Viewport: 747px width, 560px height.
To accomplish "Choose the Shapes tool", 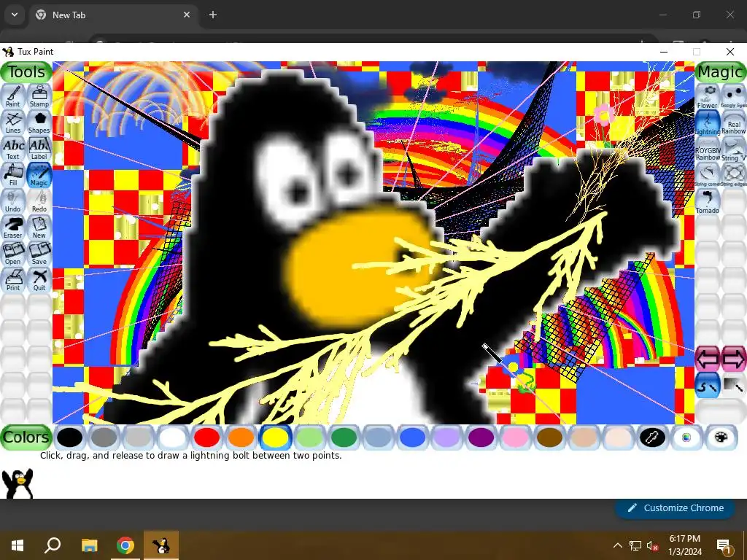I will pyautogui.click(x=39, y=122).
